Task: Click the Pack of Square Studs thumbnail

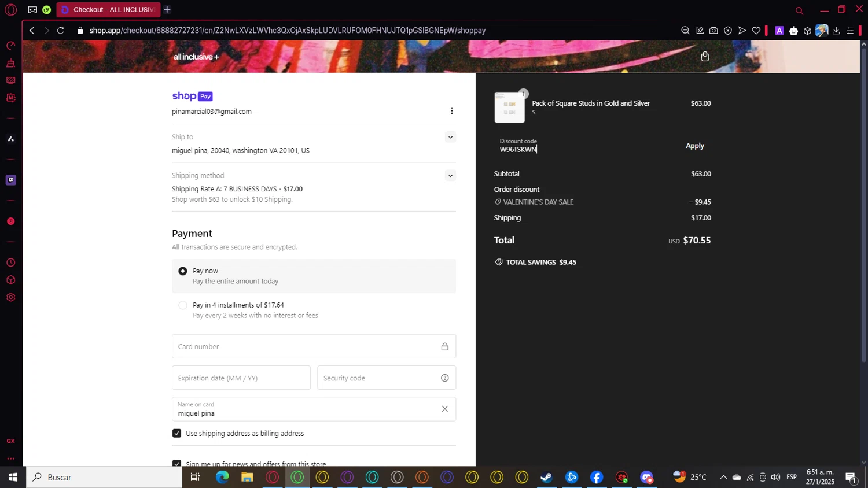Action: (x=509, y=108)
